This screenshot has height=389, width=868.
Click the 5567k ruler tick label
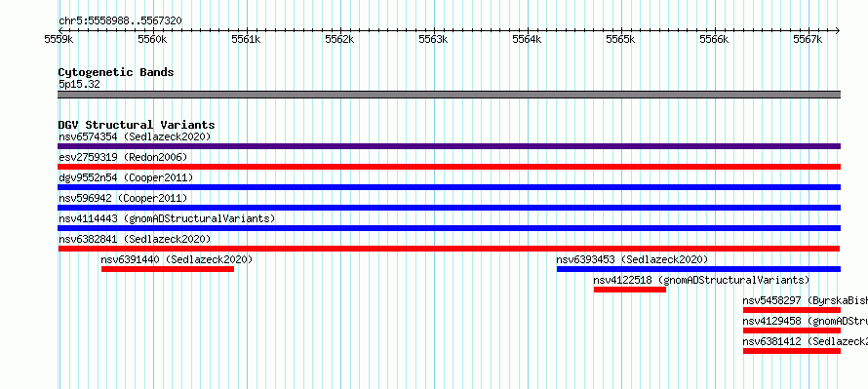pyautogui.click(x=808, y=40)
